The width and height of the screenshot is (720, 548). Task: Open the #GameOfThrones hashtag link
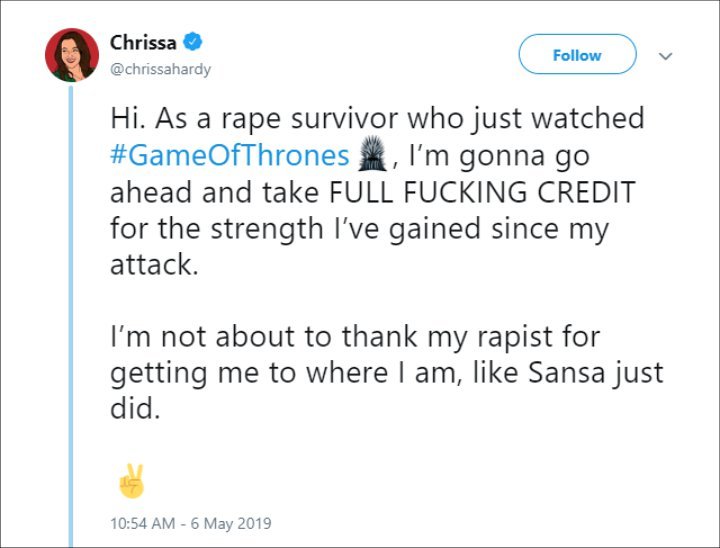click(230, 155)
